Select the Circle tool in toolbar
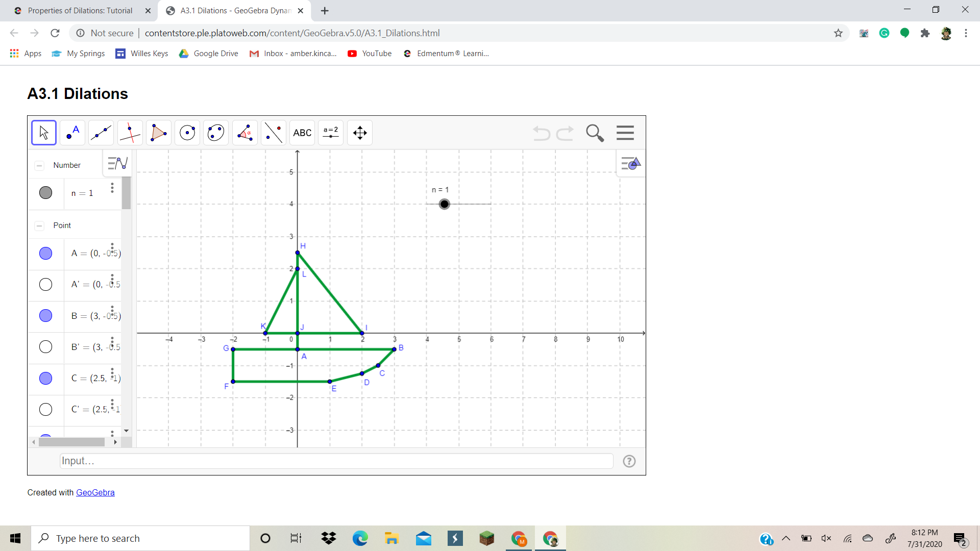 187,133
